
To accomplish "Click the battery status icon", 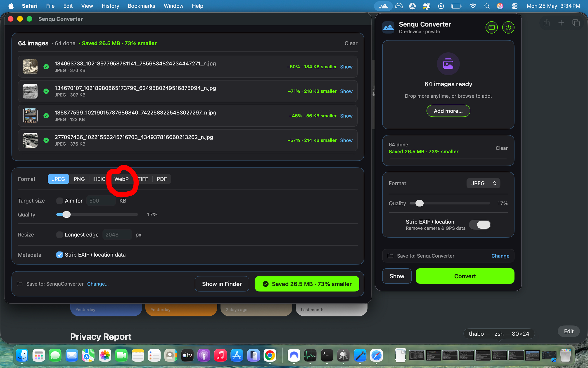I will click(x=456, y=6).
